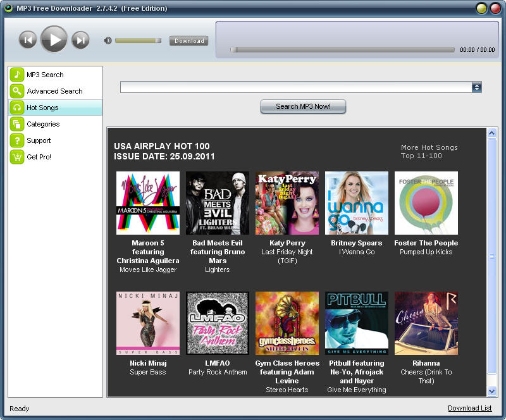Click the Support question mark icon
Viewport: 506px width, 420px height.
pos(17,140)
